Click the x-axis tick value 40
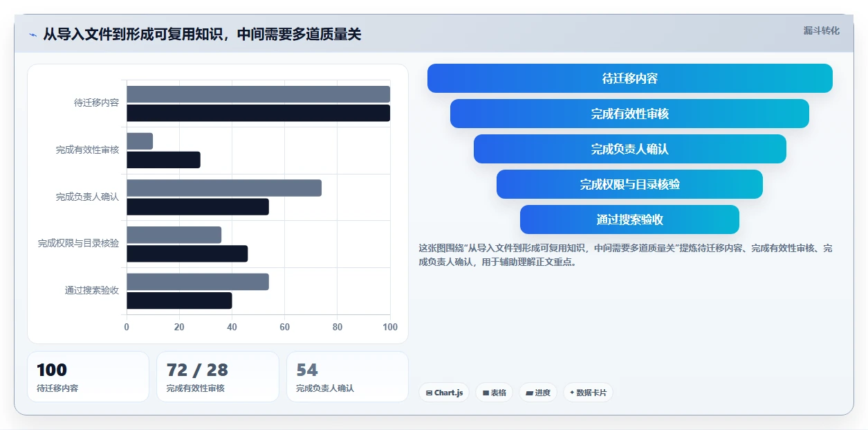The width and height of the screenshot is (868, 430). coord(232,327)
